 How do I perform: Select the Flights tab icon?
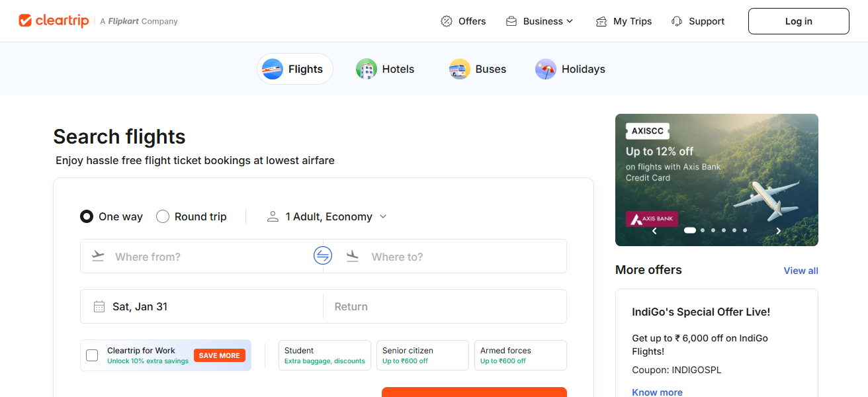tap(272, 68)
